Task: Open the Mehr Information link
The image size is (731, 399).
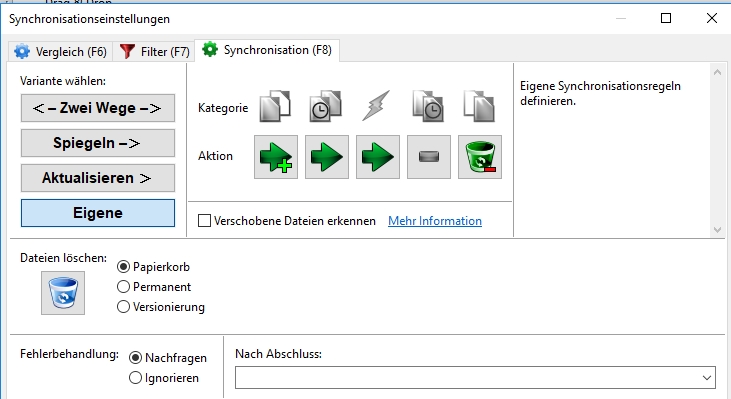Action: (x=435, y=221)
